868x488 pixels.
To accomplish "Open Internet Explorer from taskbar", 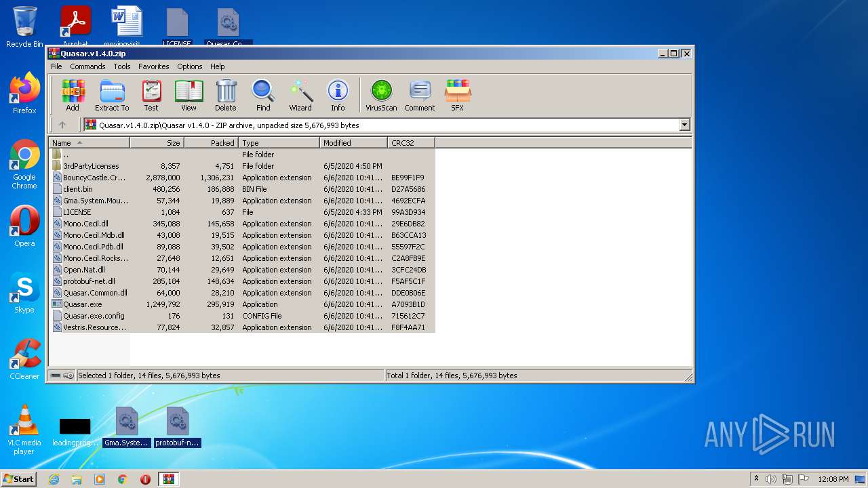I will pos(54,479).
